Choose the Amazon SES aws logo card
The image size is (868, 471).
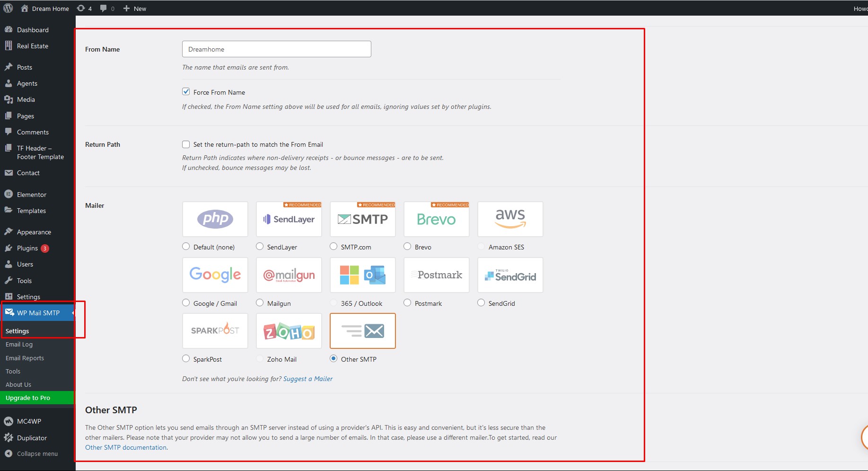[510, 219]
